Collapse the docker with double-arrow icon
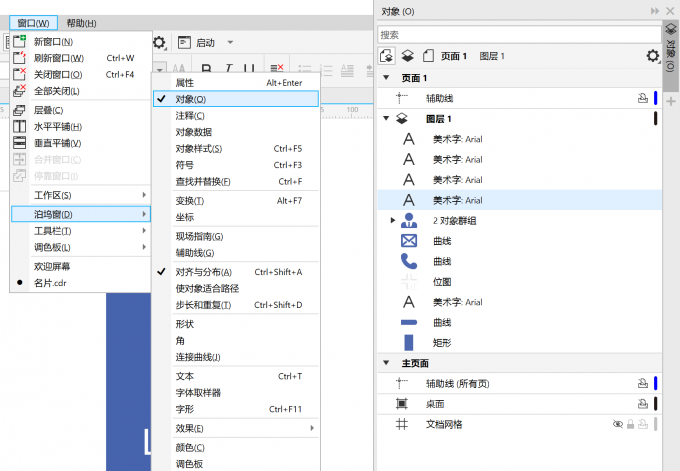Viewport: 680px width, 471px height. coord(655,11)
